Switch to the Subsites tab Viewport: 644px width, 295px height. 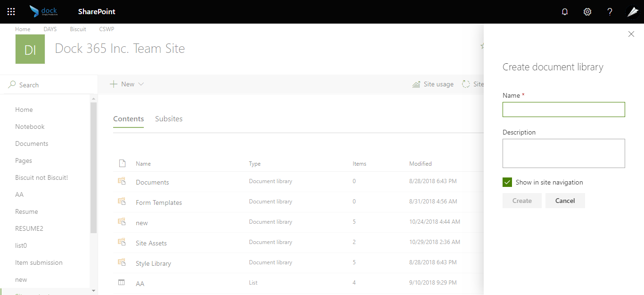click(169, 118)
